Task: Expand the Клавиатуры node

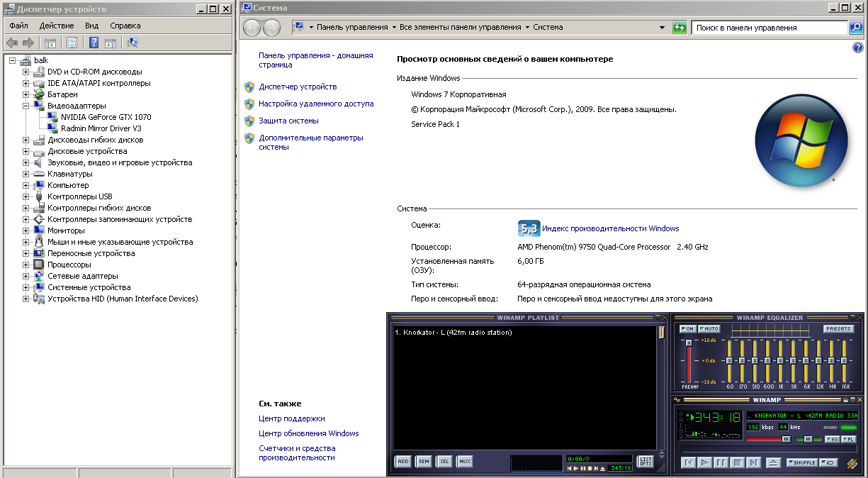Action: click(26, 174)
